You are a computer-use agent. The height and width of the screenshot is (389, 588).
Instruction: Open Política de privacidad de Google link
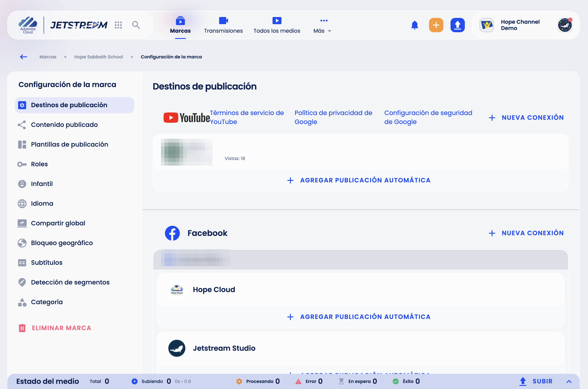tap(333, 117)
